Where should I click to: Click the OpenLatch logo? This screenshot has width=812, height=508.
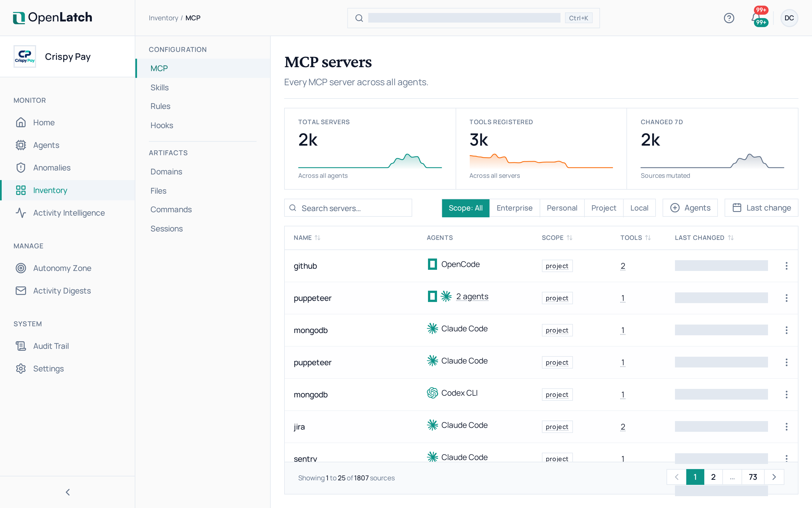coord(52,17)
